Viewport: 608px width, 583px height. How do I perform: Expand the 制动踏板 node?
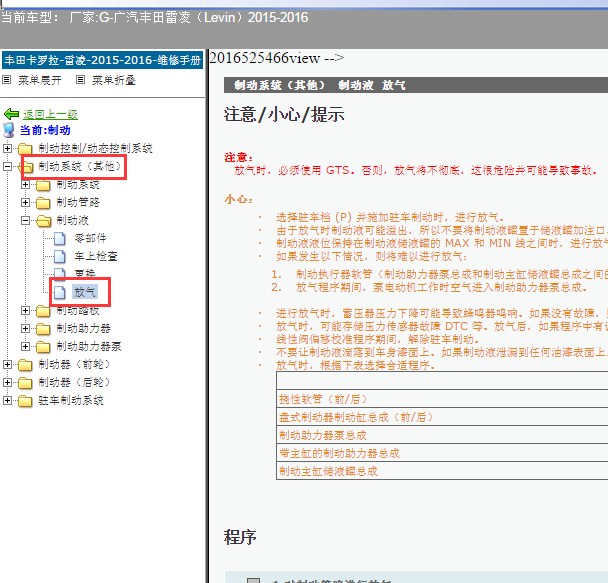tap(25, 310)
